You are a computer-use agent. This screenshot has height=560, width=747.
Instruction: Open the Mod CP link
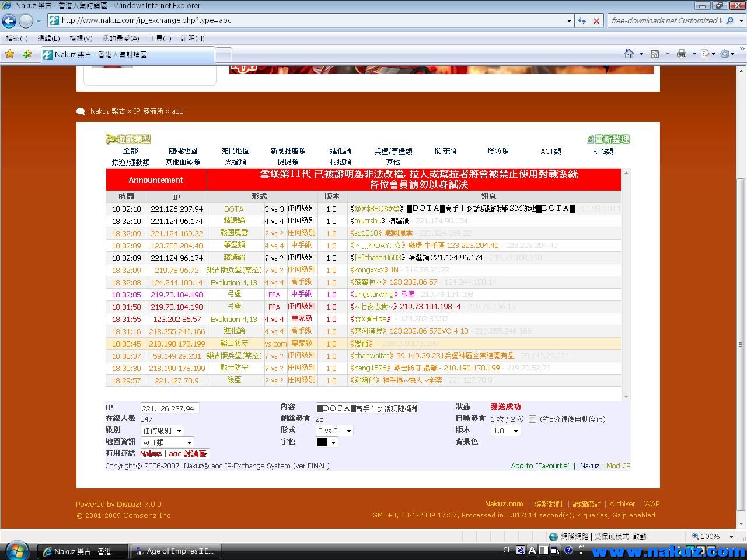click(x=618, y=466)
